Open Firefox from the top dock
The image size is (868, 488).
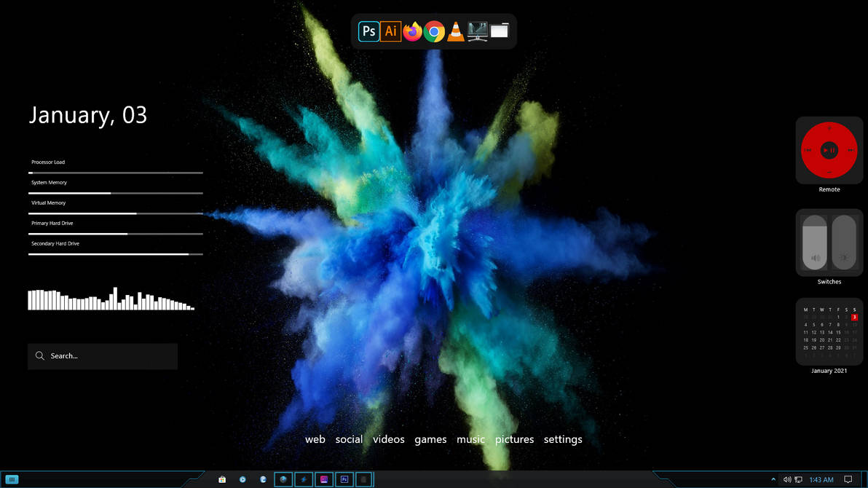coord(412,31)
